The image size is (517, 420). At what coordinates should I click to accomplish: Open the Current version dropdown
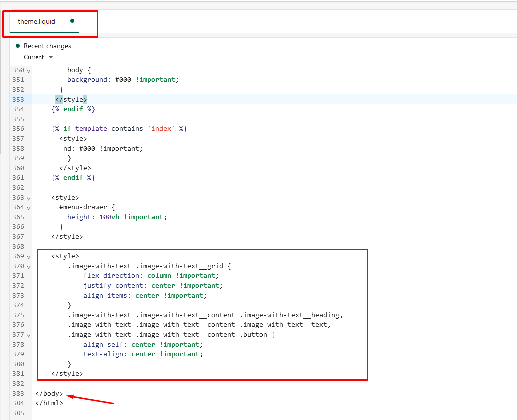point(38,57)
